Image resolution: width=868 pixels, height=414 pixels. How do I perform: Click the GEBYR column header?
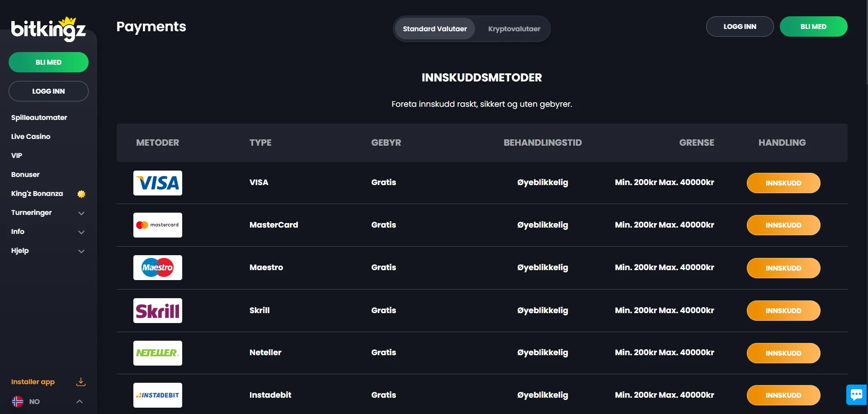[x=386, y=143]
